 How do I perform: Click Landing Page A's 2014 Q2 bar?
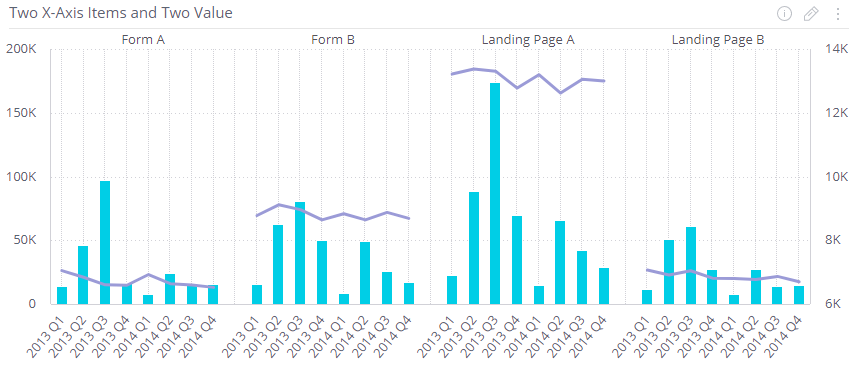coord(560,262)
